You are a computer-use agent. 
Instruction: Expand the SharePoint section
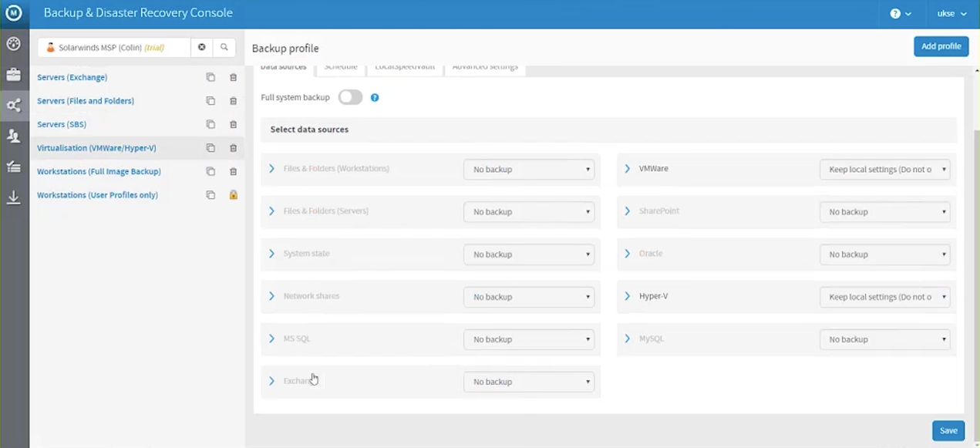627,211
